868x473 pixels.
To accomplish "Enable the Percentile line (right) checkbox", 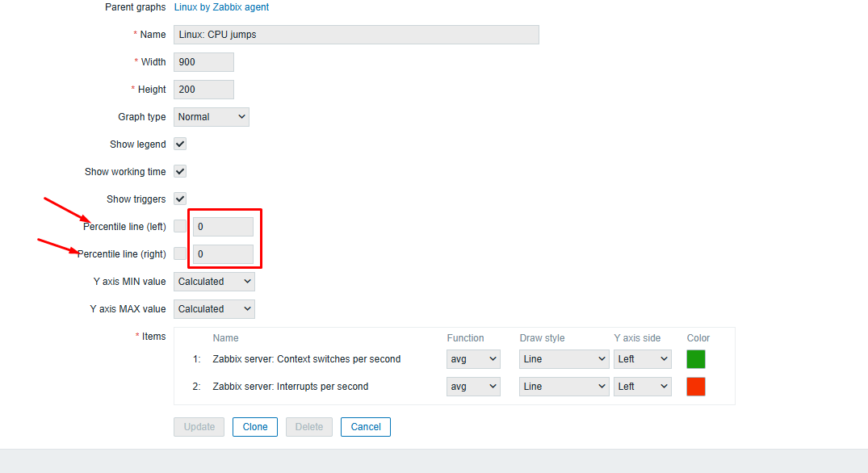I will pos(180,254).
